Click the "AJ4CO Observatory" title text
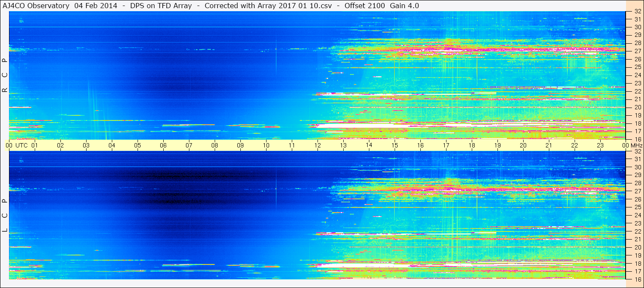 pyautogui.click(x=36, y=6)
